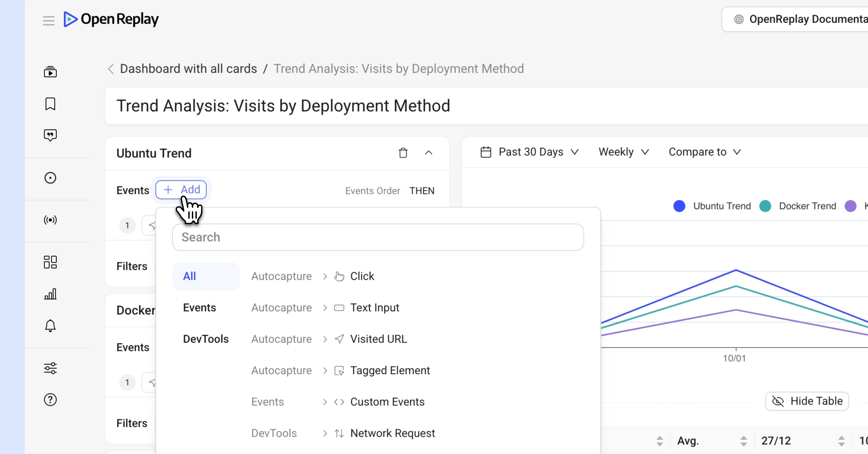Viewport: 868px width, 454px height.
Task: Click the Network Request arrows icon
Action: click(339, 433)
